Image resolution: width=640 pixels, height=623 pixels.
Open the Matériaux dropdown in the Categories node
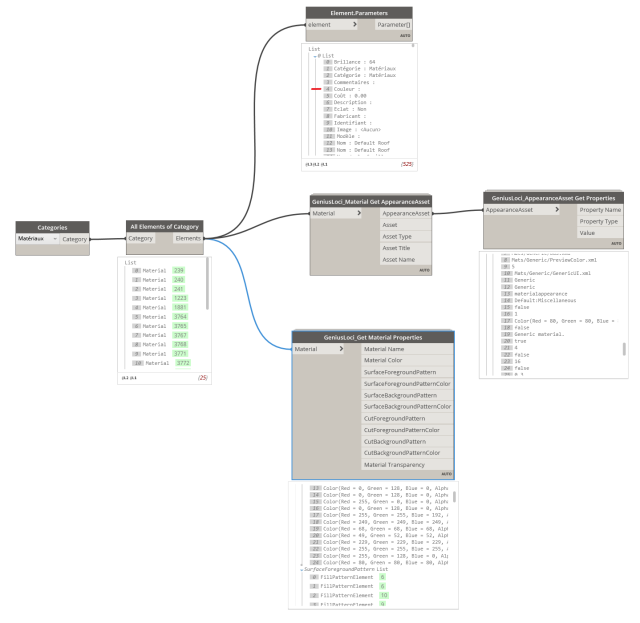coord(38,239)
